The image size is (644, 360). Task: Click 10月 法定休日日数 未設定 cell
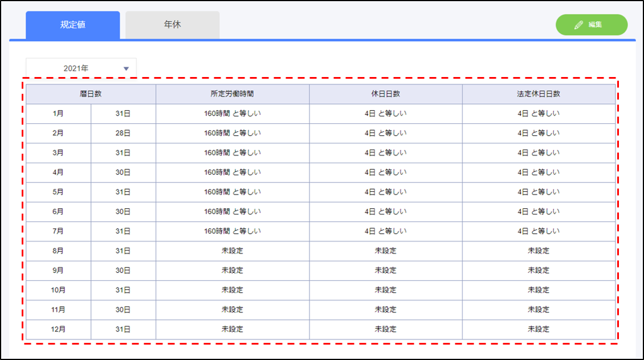click(x=539, y=290)
